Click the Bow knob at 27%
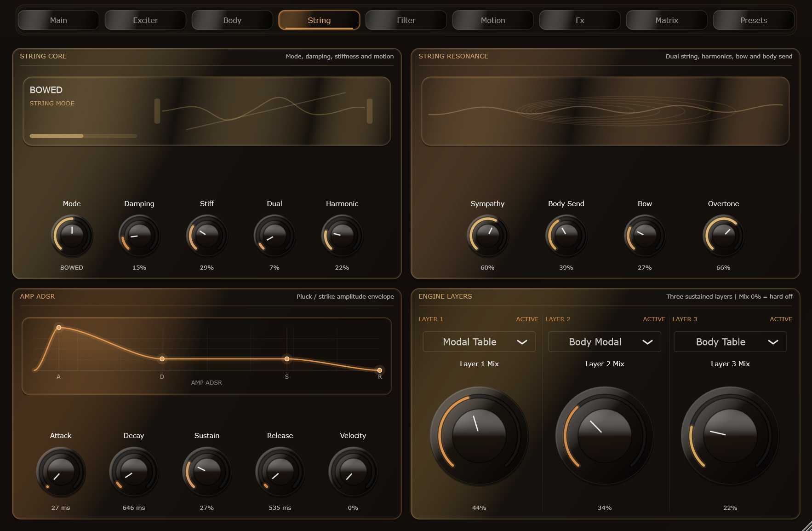 (x=645, y=236)
